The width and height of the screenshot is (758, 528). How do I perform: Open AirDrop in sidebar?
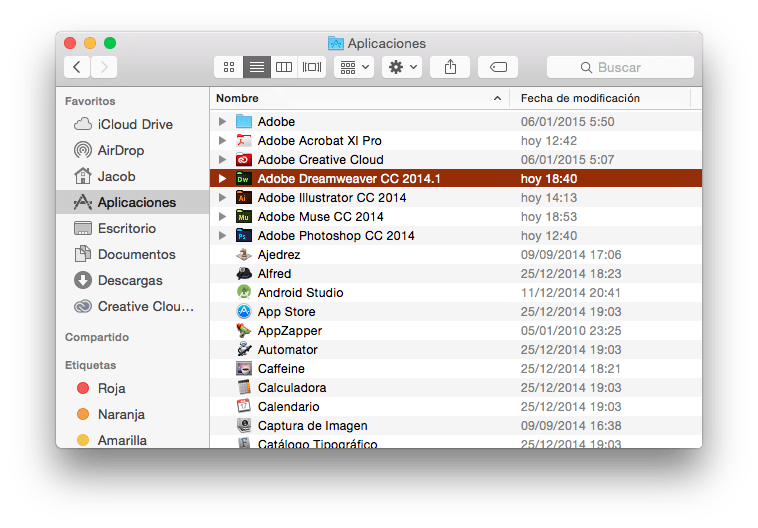(x=133, y=150)
